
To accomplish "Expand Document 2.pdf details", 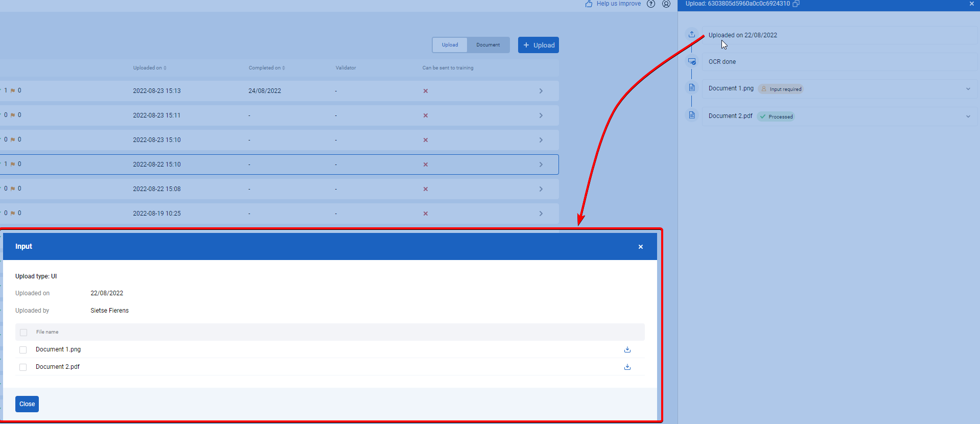I will point(968,116).
